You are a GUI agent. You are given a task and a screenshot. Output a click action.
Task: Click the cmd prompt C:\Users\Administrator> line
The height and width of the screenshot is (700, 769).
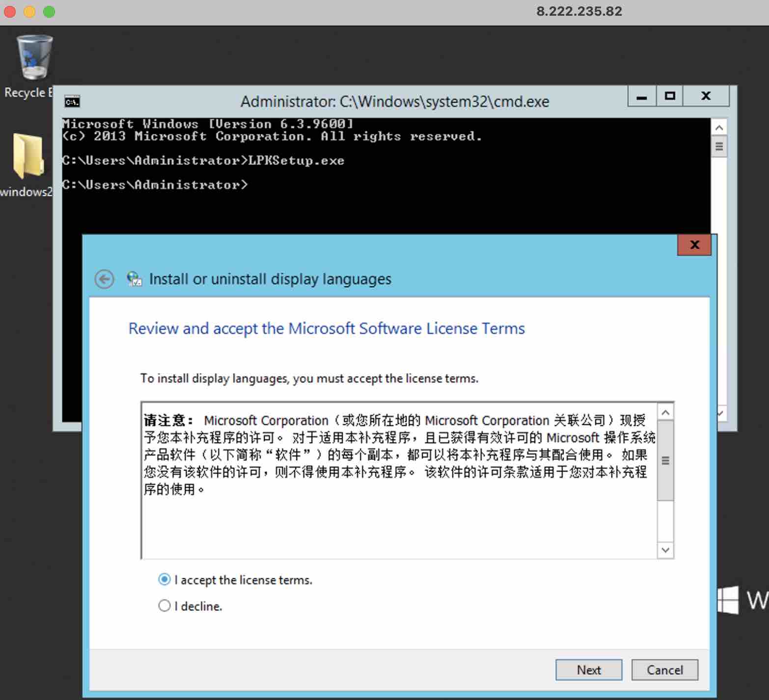tap(155, 185)
